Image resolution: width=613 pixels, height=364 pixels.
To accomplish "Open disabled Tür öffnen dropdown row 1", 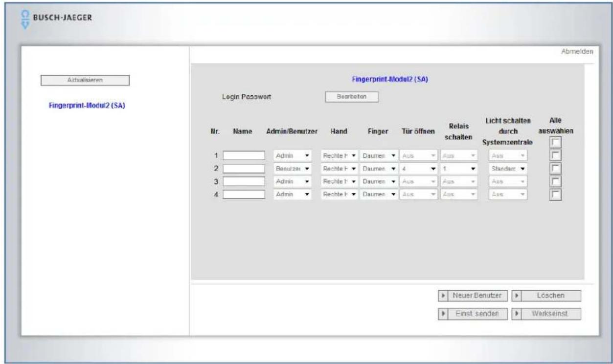I will tap(419, 155).
